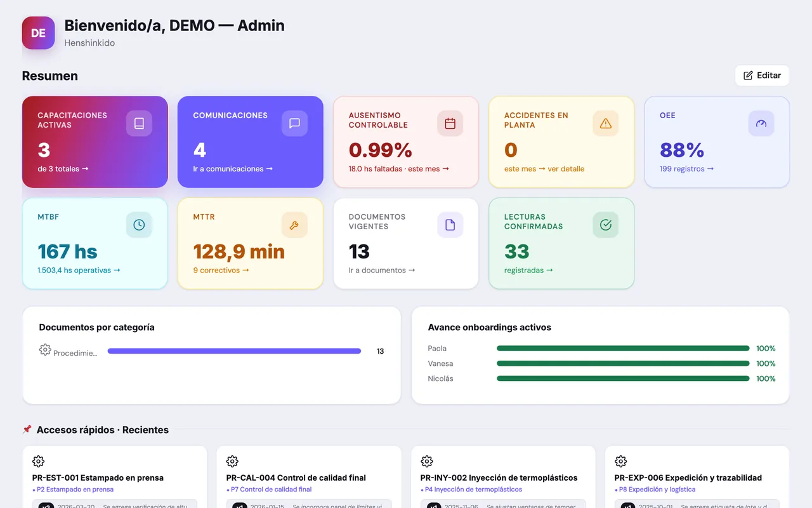
Task: Open the '199 registros' OEE link
Action: pyautogui.click(x=686, y=169)
